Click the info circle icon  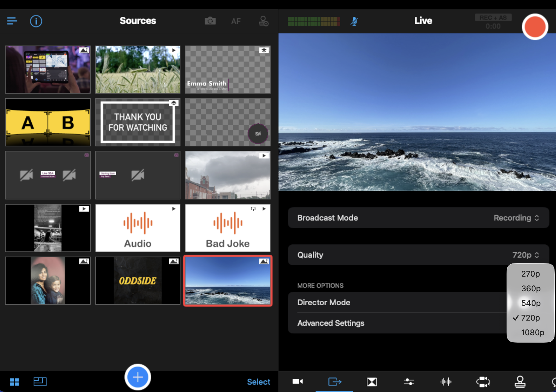(x=36, y=21)
